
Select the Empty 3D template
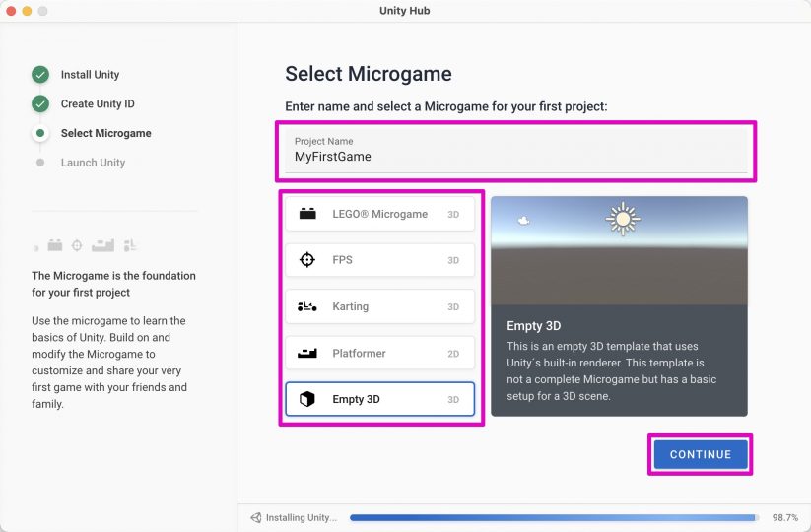(x=379, y=399)
